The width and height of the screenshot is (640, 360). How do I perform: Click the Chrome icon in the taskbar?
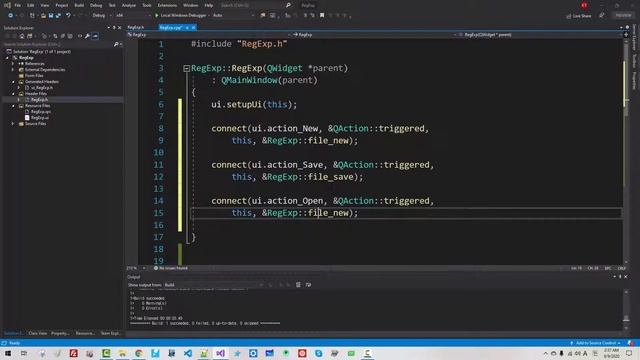(x=139, y=353)
